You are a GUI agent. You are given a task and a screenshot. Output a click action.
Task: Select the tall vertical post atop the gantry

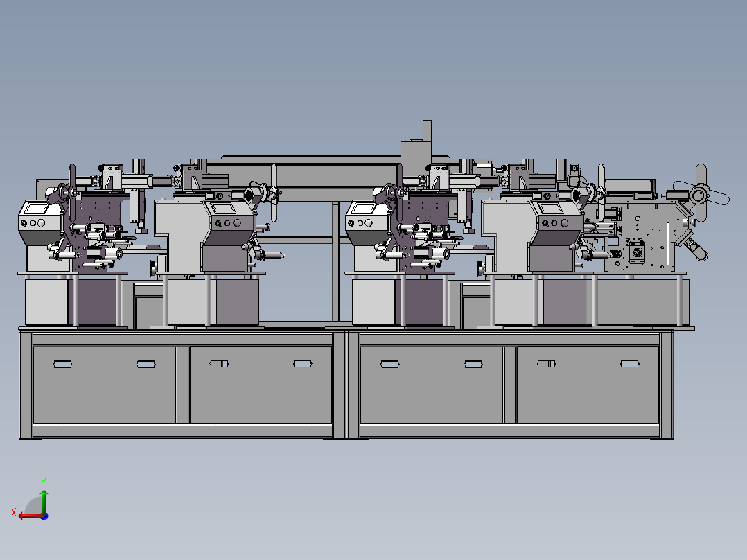(427, 130)
